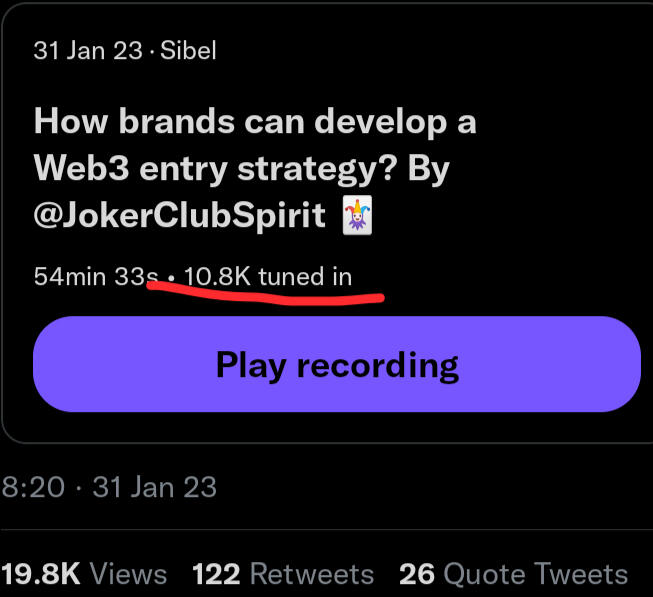
Task: Click the 31 Jan 23 date below the card
Action: (154, 488)
